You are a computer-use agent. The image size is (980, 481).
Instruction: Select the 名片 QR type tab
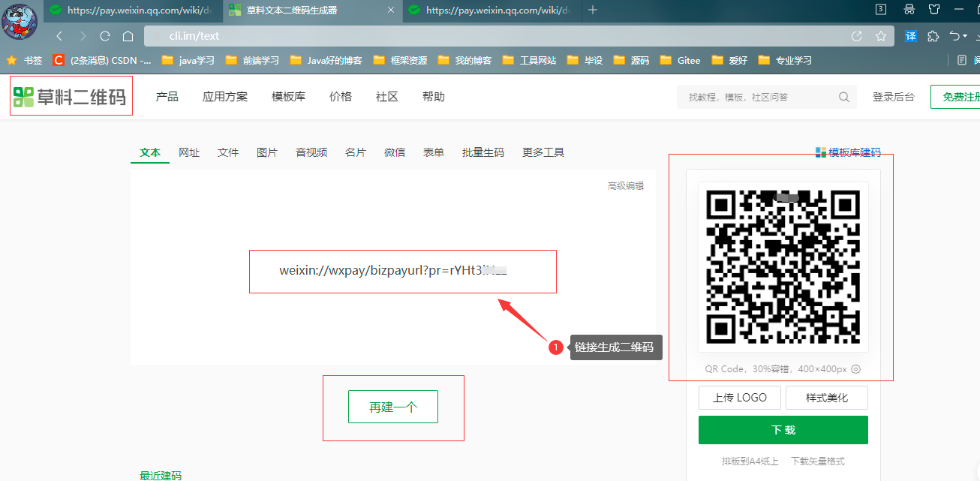point(356,152)
